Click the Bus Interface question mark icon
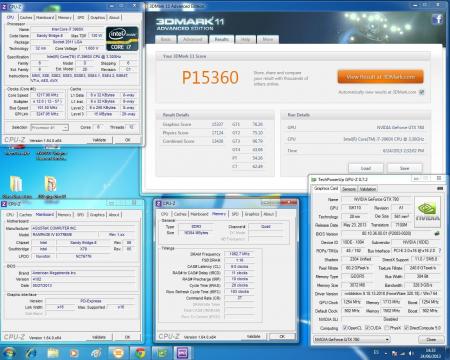450x360 pixels. coord(440,250)
